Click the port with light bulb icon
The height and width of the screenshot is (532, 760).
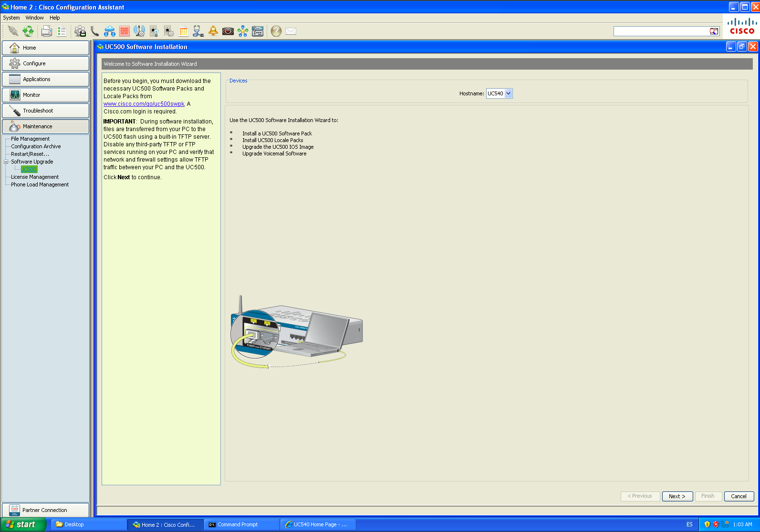[x=154, y=31]
